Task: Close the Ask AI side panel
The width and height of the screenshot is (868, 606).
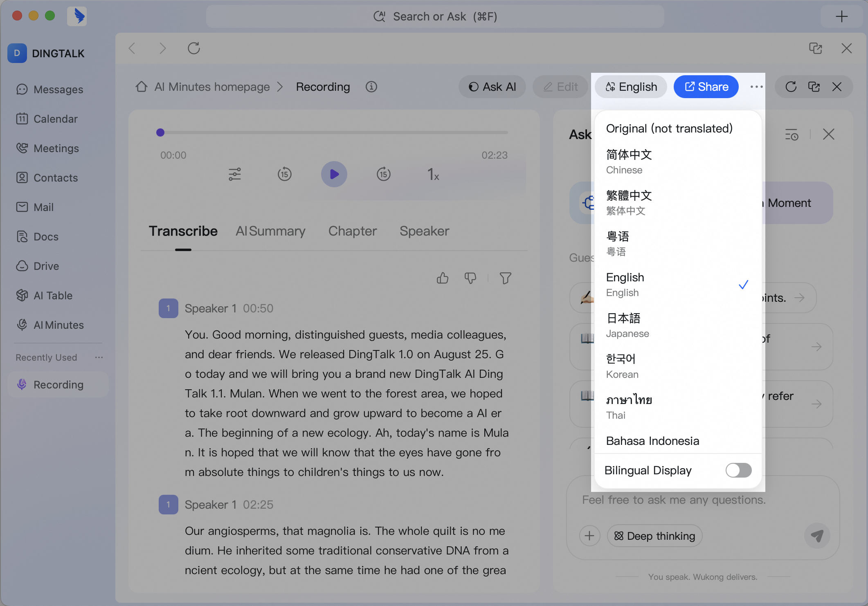Action: point(829,134)
